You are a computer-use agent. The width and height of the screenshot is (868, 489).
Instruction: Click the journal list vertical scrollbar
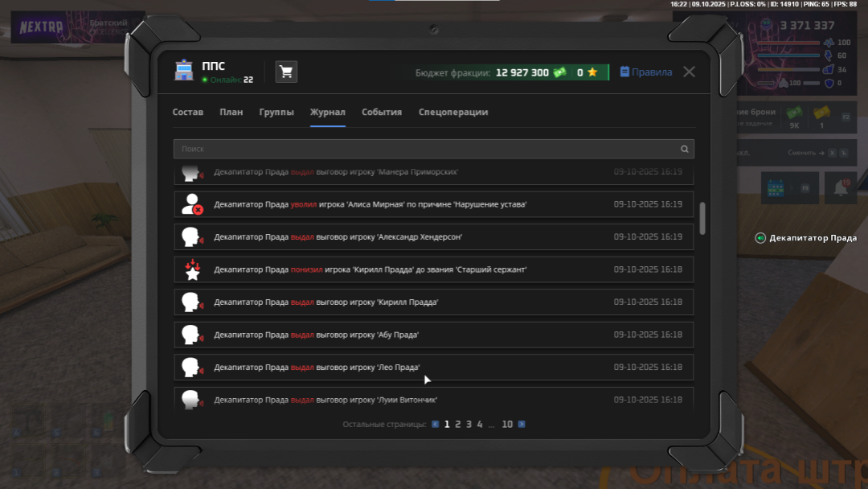point(702,218)
